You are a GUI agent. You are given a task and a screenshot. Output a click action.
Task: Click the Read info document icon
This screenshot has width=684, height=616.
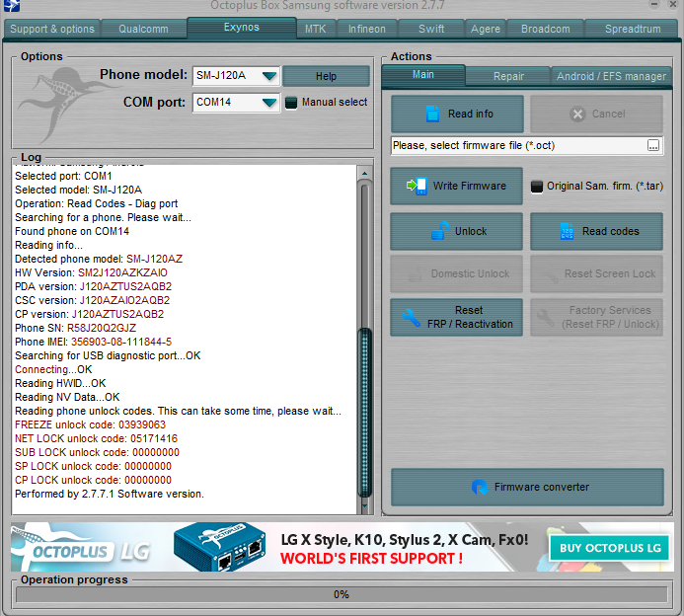(432, 114)
